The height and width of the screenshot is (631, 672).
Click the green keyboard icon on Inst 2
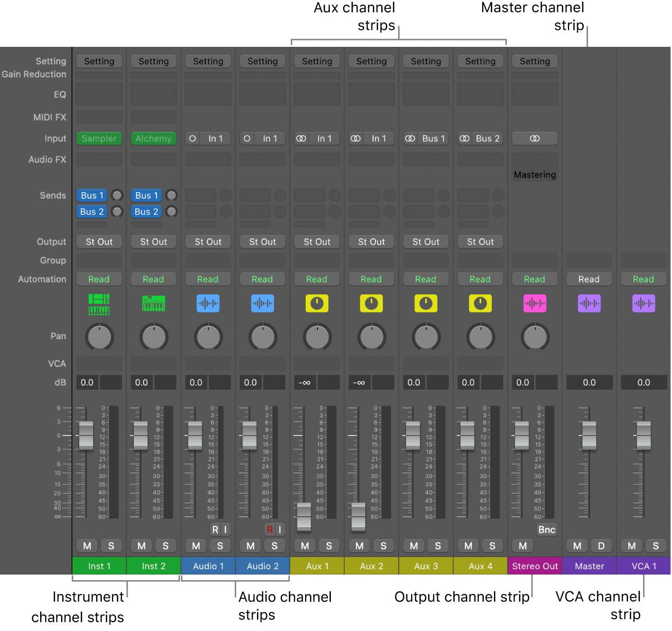tap(153, 304)
